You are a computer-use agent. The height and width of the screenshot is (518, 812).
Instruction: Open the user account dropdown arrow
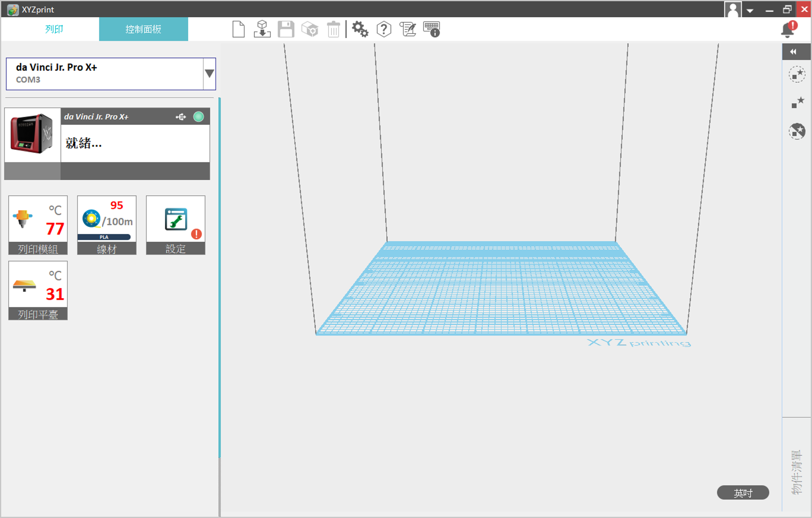coord(750,10)
